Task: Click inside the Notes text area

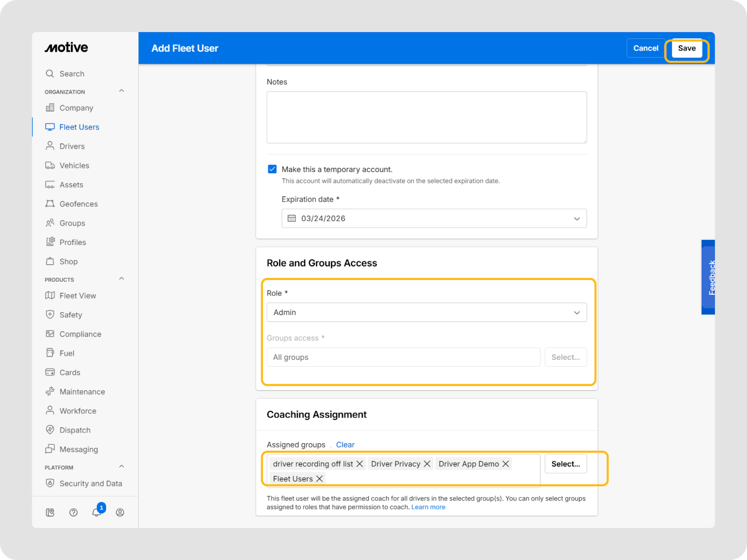Action: click(x=426, y=117)
